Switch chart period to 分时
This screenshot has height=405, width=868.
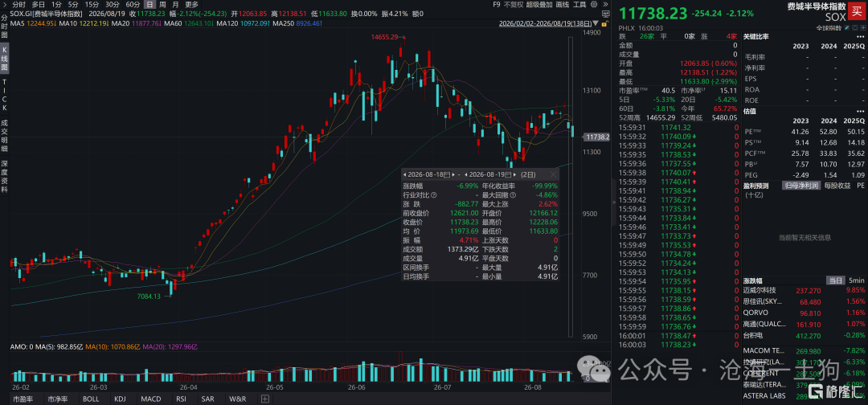[x=18, y=5]
